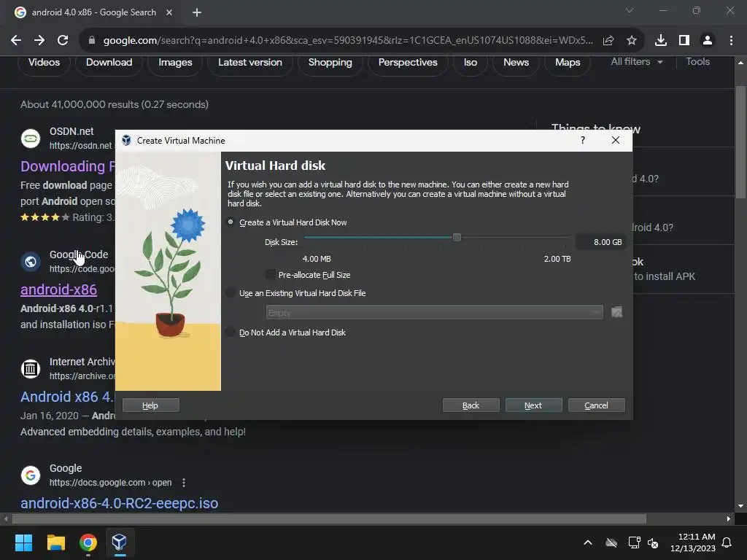
Task: Open Chrome tab search chevron
Action: 630,10
